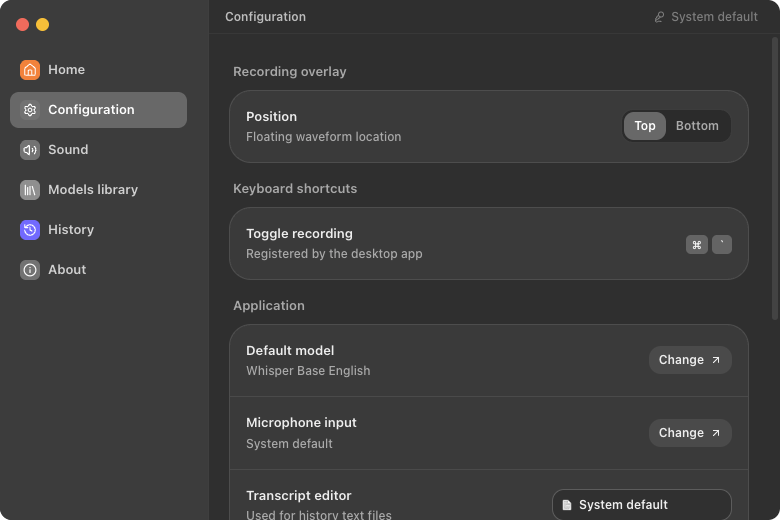Click the Command key shortcut badge
Viewport: 780px width, 520px height.
pyautogui.click(x=696, y=244)
